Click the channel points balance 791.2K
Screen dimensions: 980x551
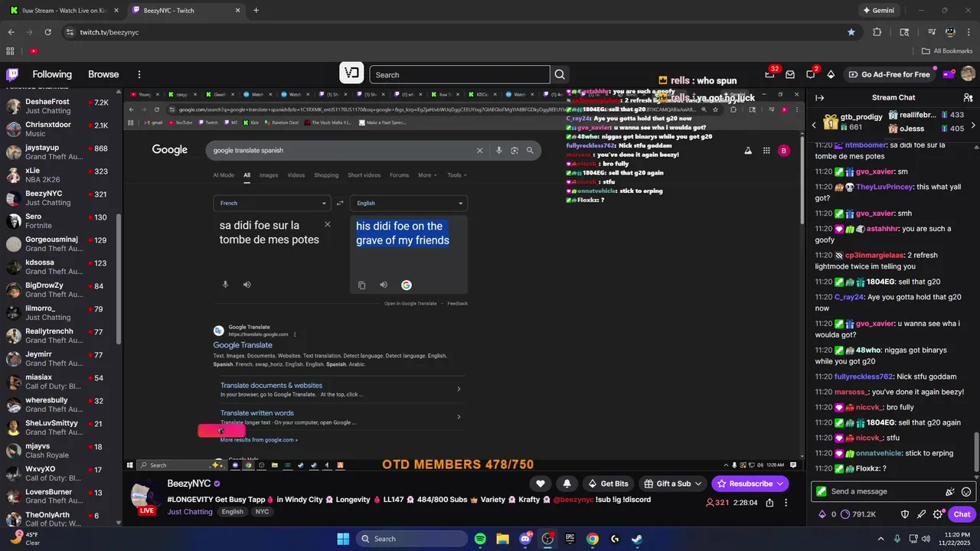tap(859, 514)
